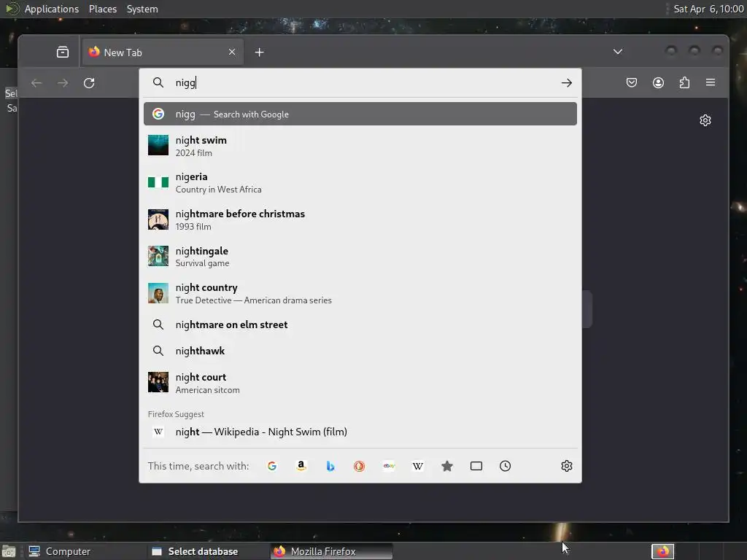This screenshot has width=747, height=560.
Task: Open new tab page personalize gear
Action: [705, 120]
